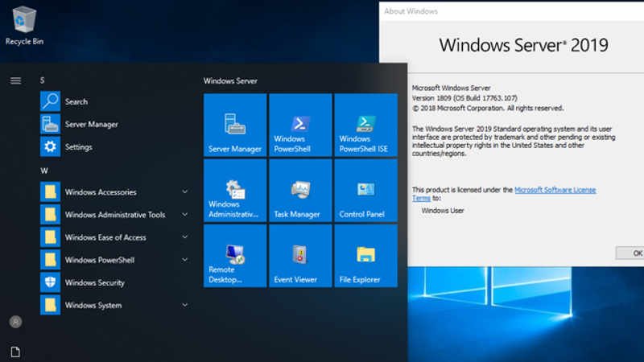
Task: Open the Task Manager tile
Action: [x=300, y=191]
